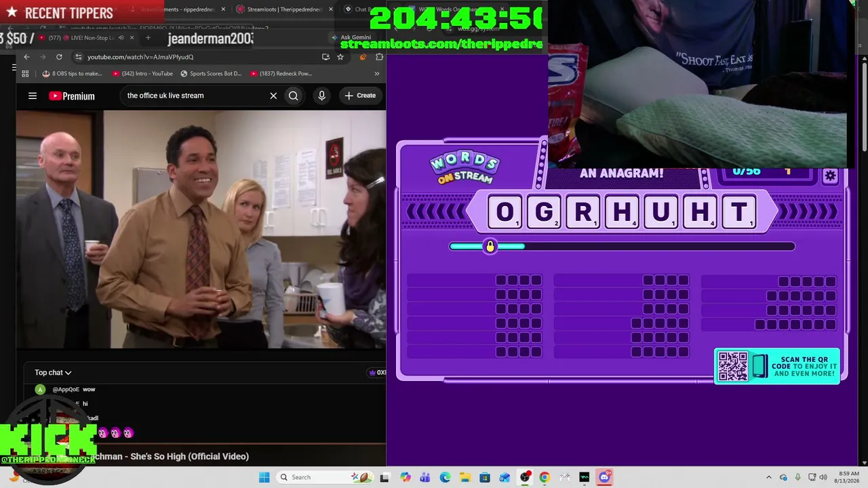Go to YouTube Premium home logo

click(x=71, y=96)
